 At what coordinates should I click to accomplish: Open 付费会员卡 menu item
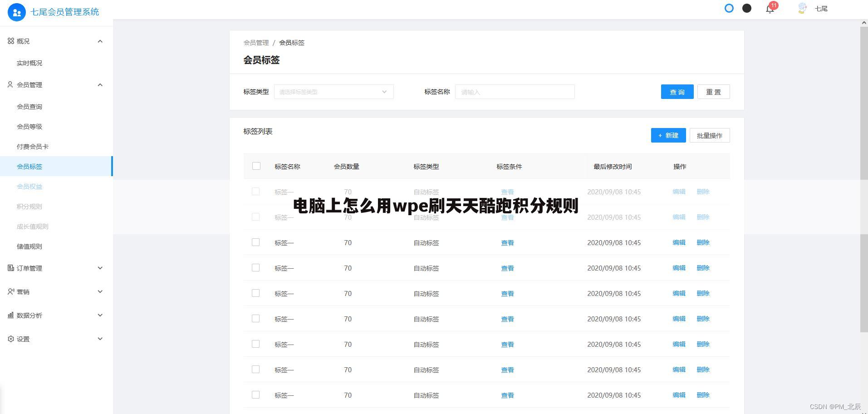click(33, 147)
